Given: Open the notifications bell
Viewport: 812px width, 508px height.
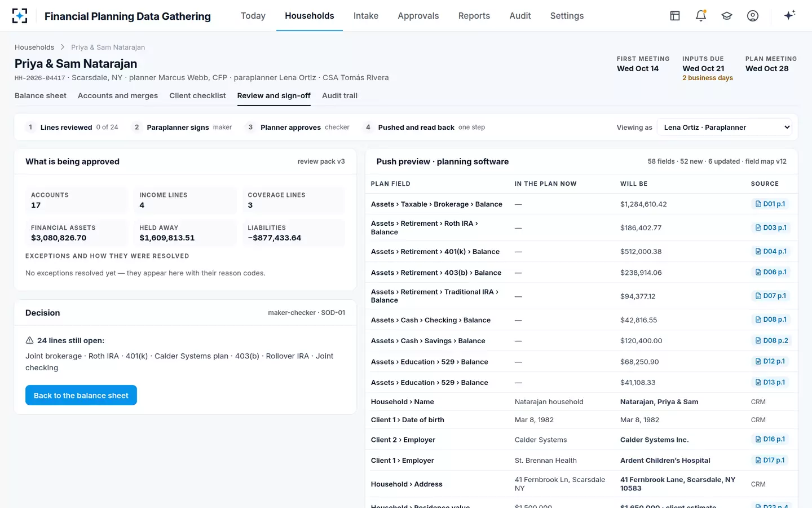Looking at the screenshot, I should [x=701, y=16].
